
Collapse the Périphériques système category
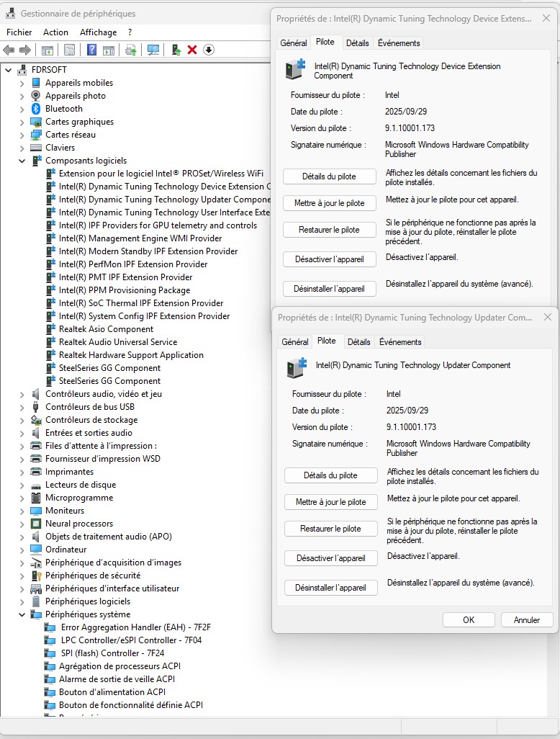[22, 614]
